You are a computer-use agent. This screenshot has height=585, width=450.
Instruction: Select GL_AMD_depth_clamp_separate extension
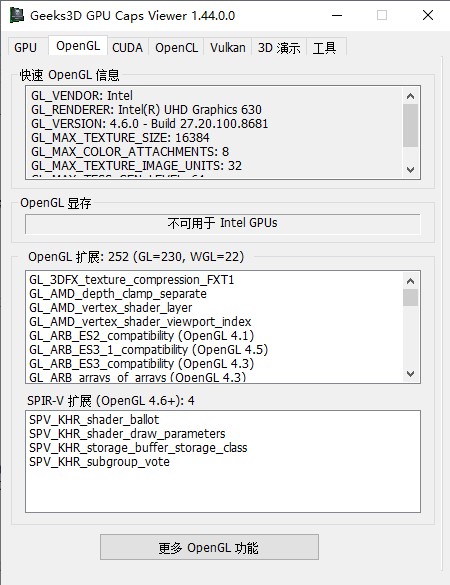click(x=118, y=294)
